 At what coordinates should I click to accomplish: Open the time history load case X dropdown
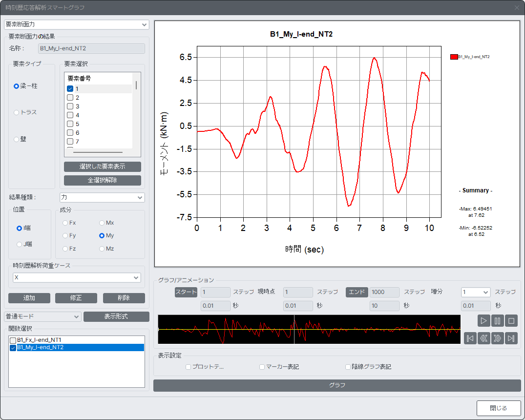click(x=77, y=278)
